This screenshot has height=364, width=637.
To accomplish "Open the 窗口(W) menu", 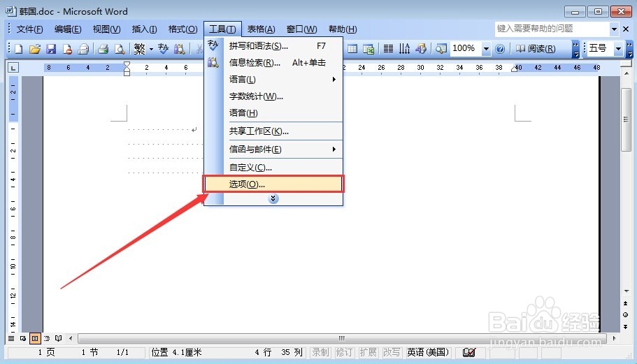I will pyautogui.click(x=301, y=29).
